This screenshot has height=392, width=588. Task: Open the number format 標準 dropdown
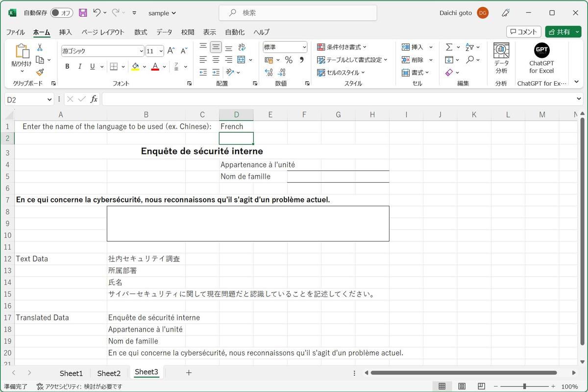[304, 47]
